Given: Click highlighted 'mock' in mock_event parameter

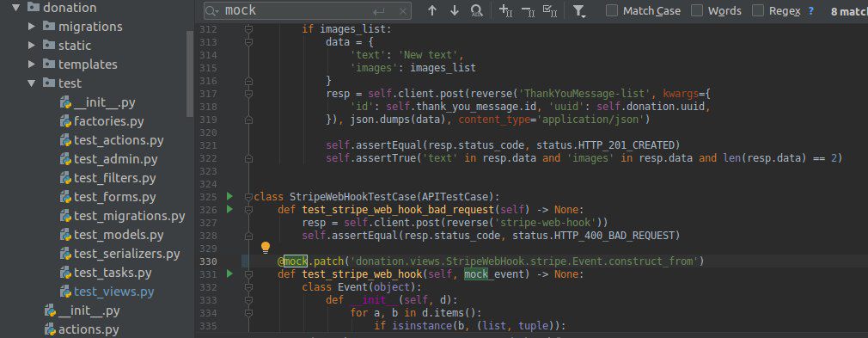Looking at the screenshot, I should click(475, 273).
